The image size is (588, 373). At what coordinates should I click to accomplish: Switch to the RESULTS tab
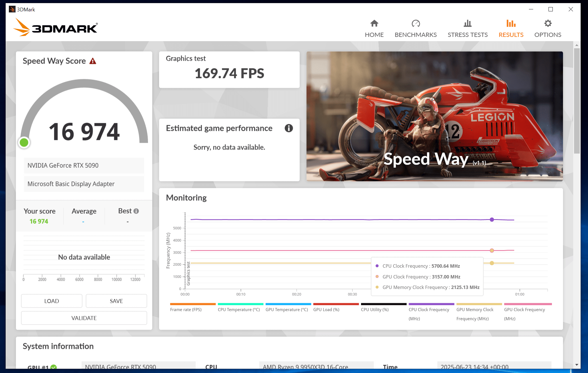pos(511,35)
